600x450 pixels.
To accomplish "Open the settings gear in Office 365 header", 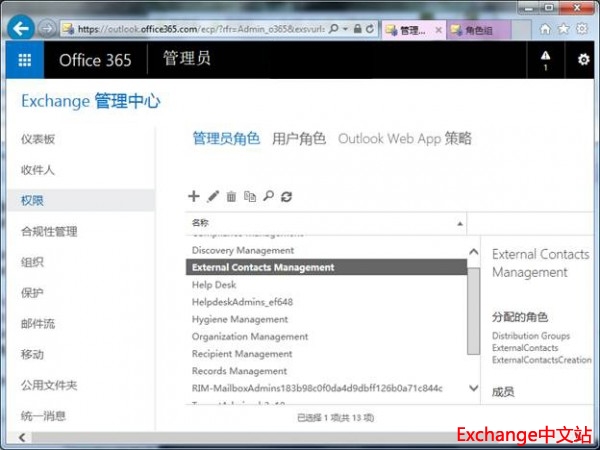I will tap(584, 60).
